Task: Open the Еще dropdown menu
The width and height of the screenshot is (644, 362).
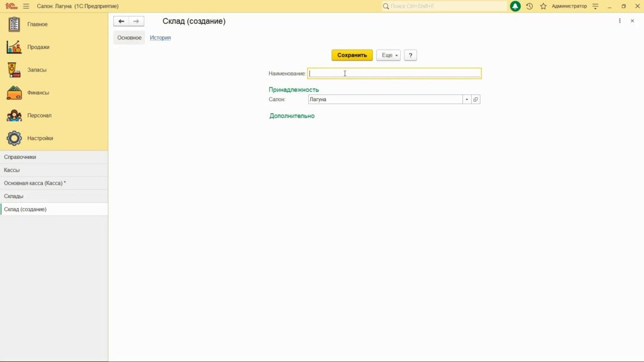Action: pos(388,55)
